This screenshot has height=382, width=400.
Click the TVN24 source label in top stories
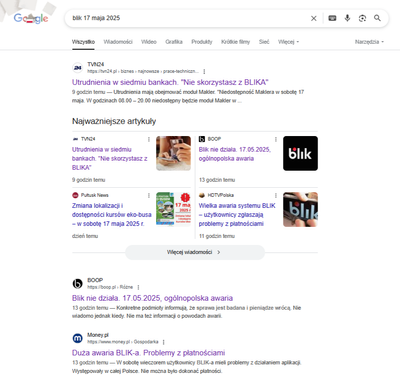[x=88, y=139]
